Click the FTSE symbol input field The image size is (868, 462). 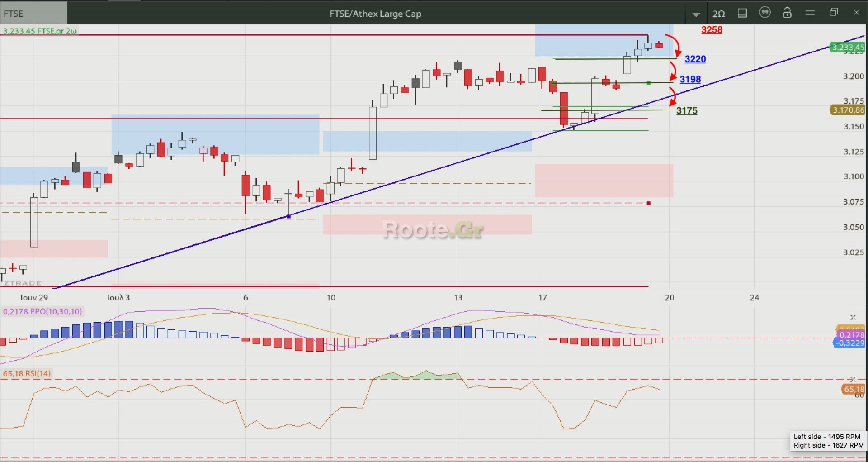point(33,14)
